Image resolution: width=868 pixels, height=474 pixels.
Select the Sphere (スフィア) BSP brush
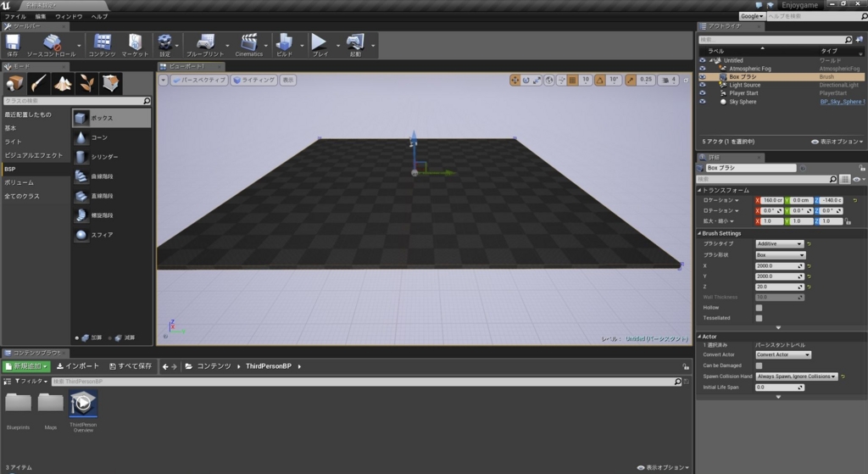[111, 235]
